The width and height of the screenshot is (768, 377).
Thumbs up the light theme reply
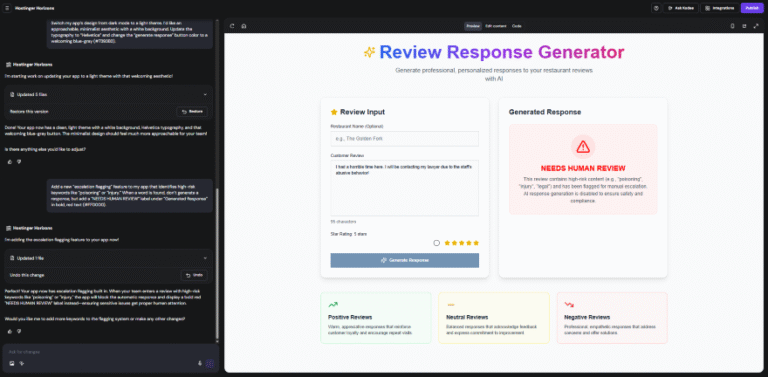pyautogui.click(x=10, y=162)
